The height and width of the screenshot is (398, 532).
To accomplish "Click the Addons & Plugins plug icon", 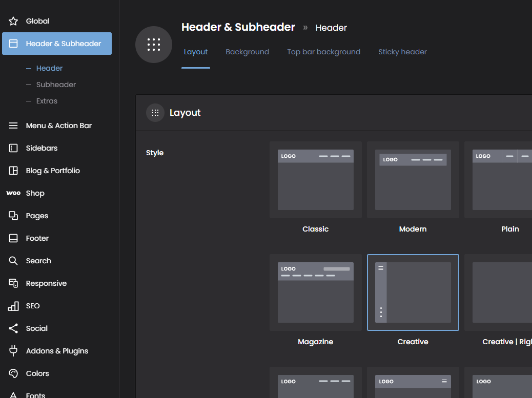I will point(13,351).
